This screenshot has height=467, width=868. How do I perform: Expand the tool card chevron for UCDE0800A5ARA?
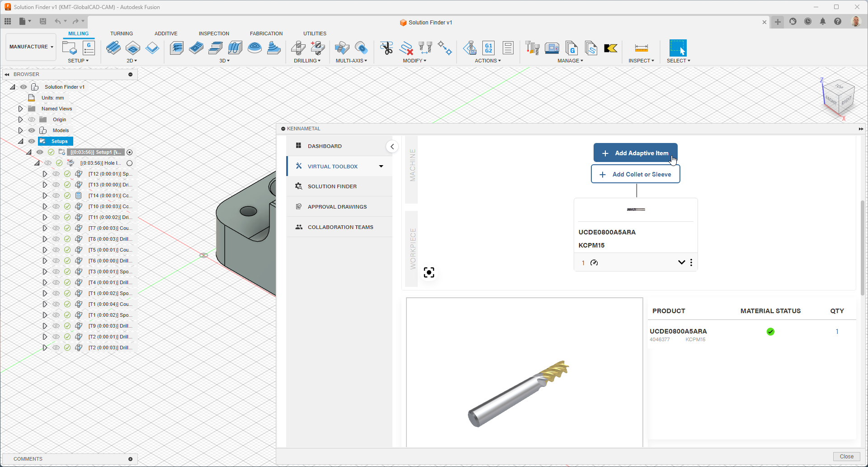[681, 262]
